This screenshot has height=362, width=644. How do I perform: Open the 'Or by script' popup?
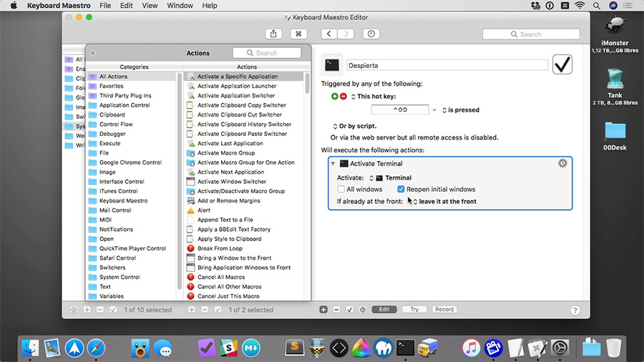[x=354, y=126]
